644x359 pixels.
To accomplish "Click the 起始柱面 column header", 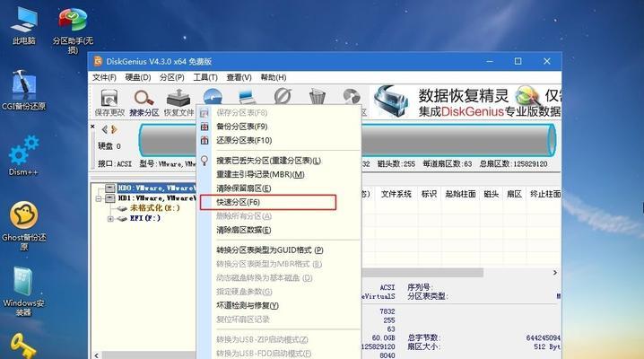I will pos(460,194).
